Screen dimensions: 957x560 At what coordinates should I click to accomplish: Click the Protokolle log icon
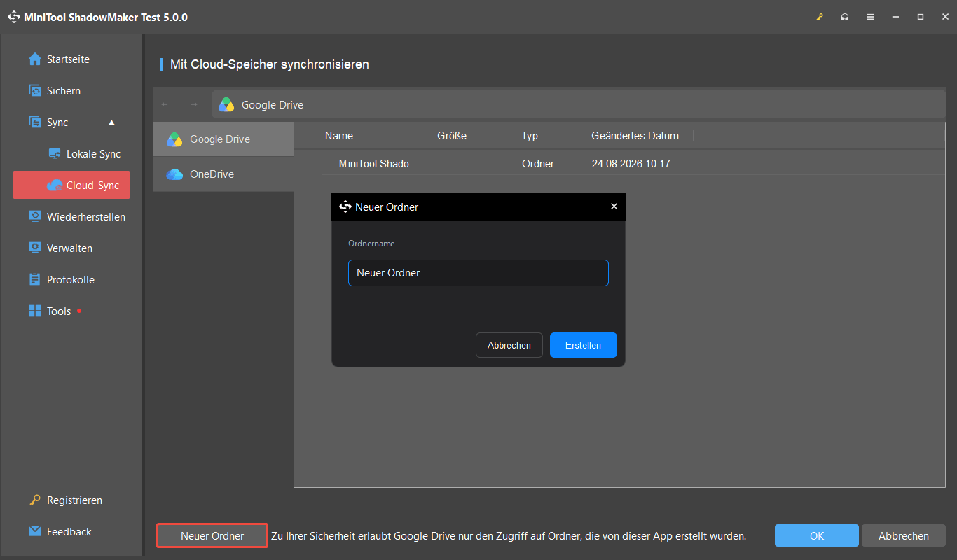[35, 280]
